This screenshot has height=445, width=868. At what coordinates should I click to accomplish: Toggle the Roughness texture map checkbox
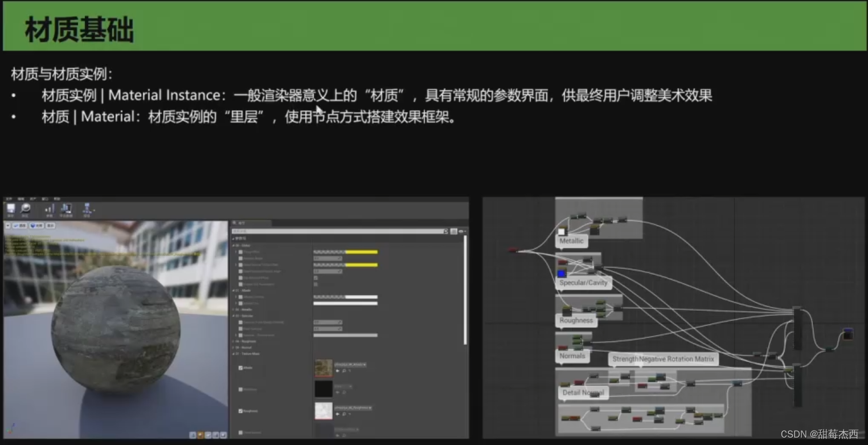click(240, 411)
